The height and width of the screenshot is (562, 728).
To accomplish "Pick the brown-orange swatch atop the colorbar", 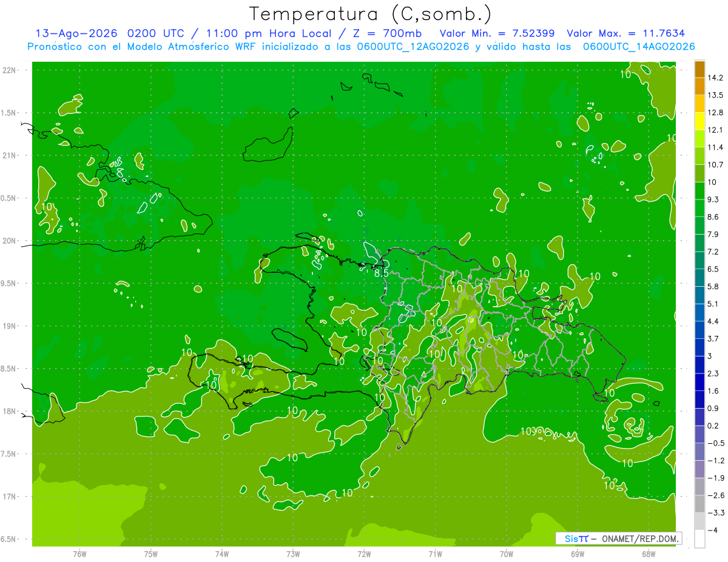I will 699,69.
